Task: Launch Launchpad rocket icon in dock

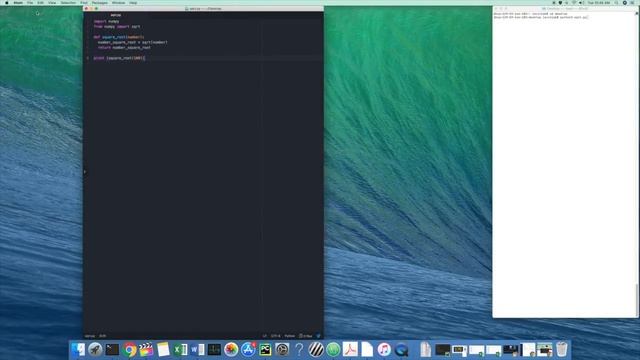Action: coord(95,350)
